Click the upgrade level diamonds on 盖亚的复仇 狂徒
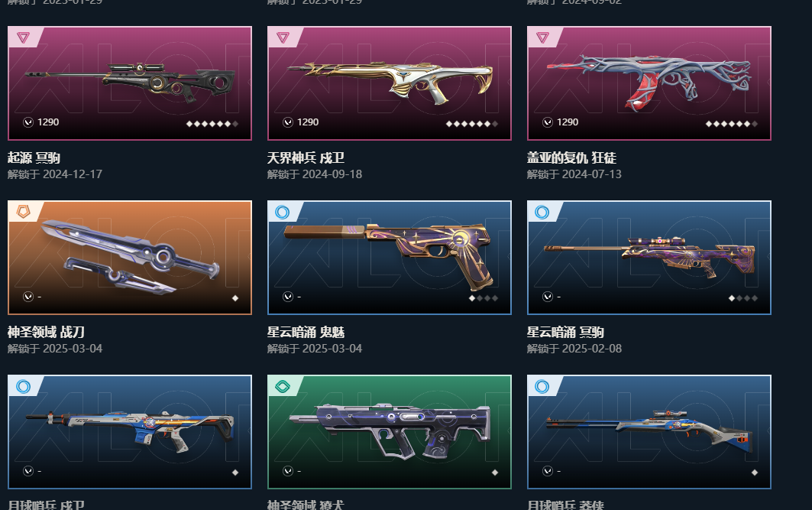The height and width of the screenshot is (510, 812). 732,124
